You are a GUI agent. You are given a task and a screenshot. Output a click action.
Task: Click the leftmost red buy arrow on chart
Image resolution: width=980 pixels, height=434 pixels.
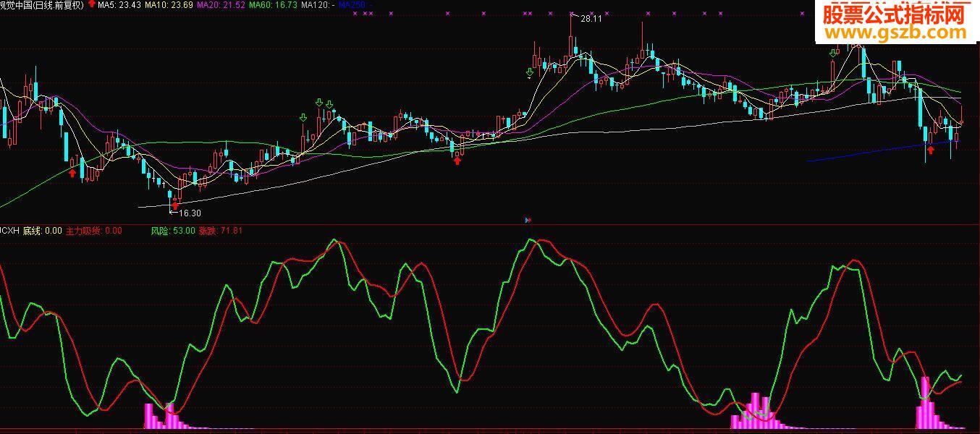[x=72, y=171]
